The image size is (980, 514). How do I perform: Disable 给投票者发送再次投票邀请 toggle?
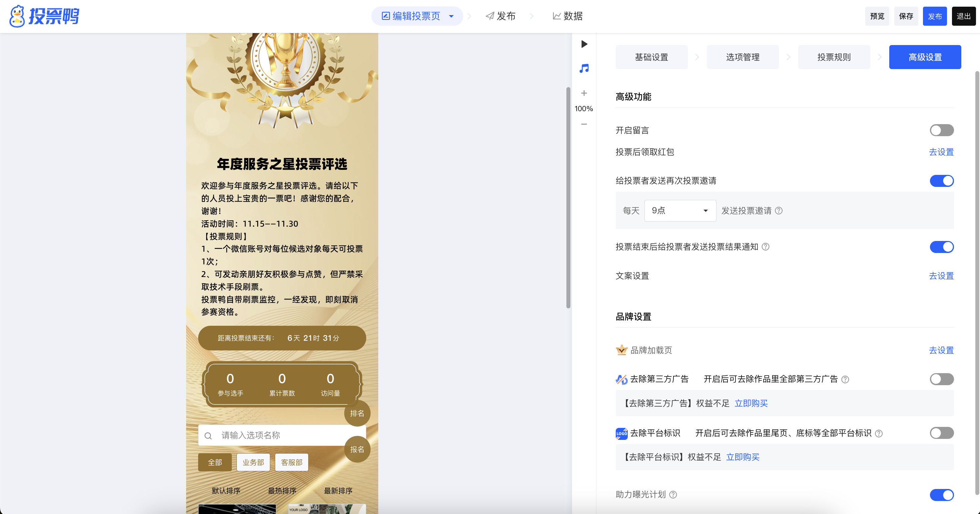click(942, 181)
